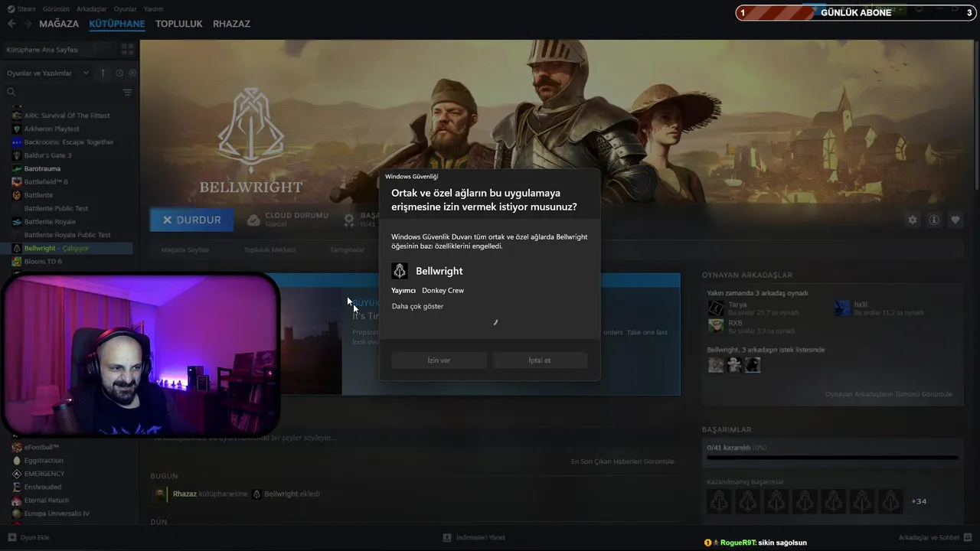This screenshot has height=551, width=980.
Task: Open the grid view icon beside Kütüphane Ana Sayfası
Action: click(127, 49)
